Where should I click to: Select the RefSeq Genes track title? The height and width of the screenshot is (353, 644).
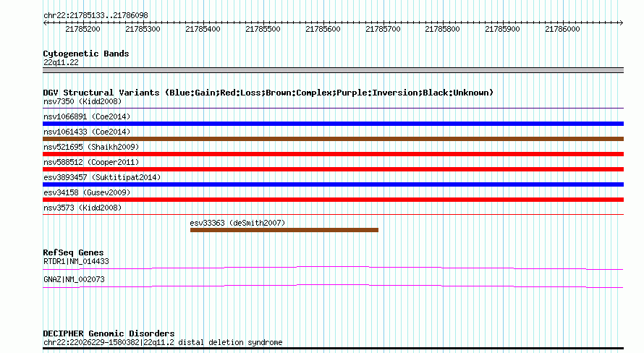click(x=73, y=252)
